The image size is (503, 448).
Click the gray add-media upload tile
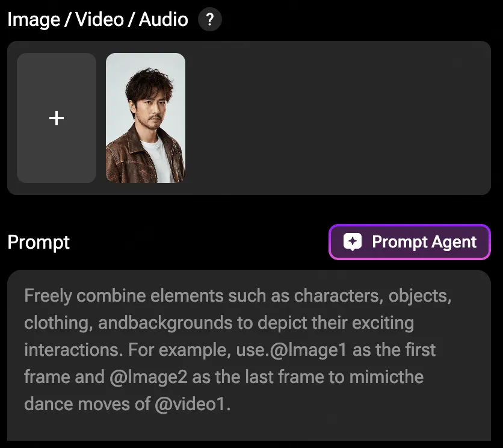coord(57,118)
